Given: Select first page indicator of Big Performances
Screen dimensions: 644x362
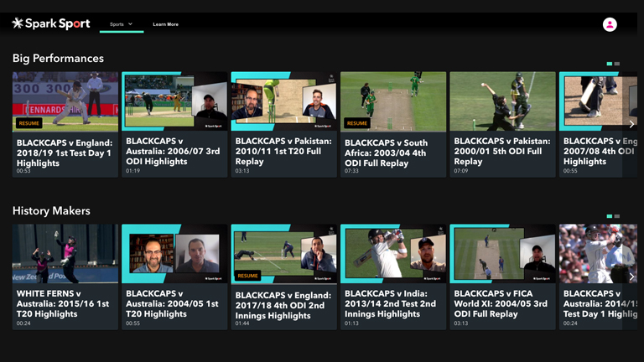Looking at the screenshot, I should coord(610,64).
